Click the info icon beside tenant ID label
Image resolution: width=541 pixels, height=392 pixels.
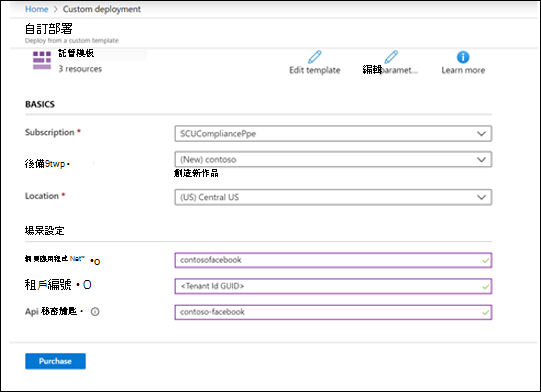(x=87, y=285)
